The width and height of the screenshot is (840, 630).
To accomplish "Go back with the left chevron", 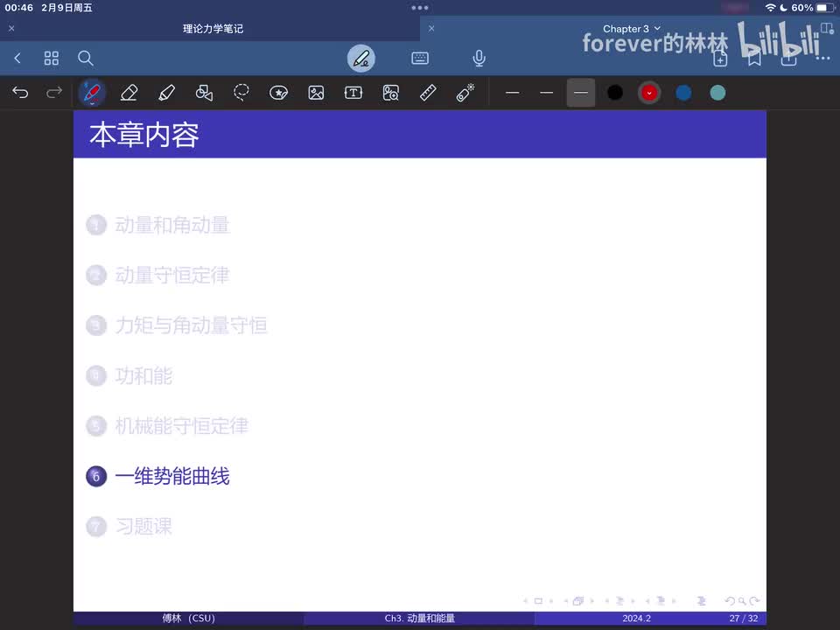I will coord(17,58).
